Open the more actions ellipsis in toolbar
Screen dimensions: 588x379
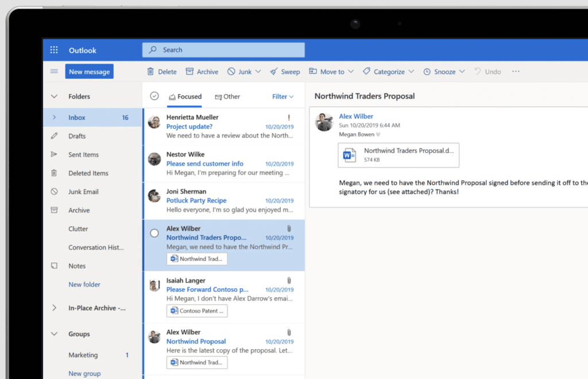coord(516,71)
